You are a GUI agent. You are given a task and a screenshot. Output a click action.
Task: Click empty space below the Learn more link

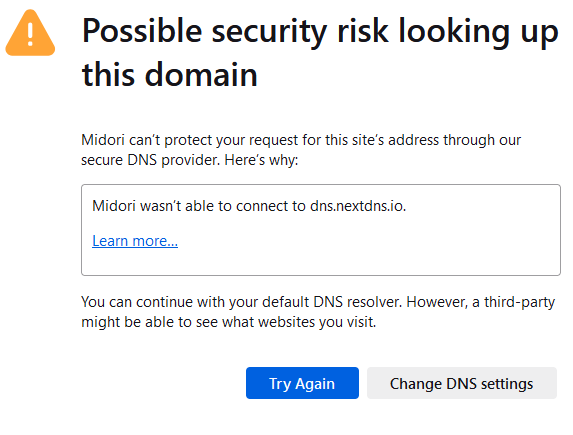tap(321, 263)
